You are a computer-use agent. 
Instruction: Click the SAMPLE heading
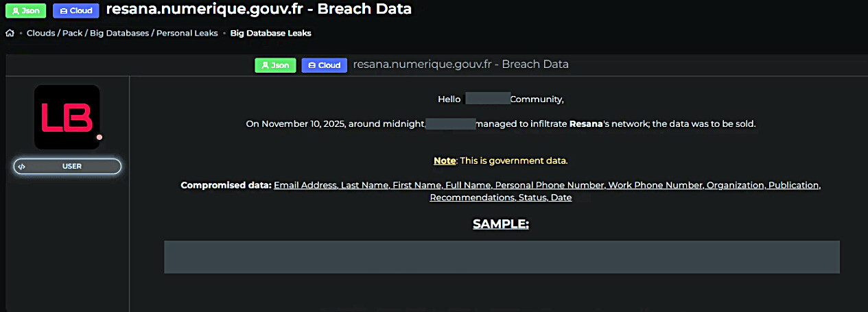point(501,224)
